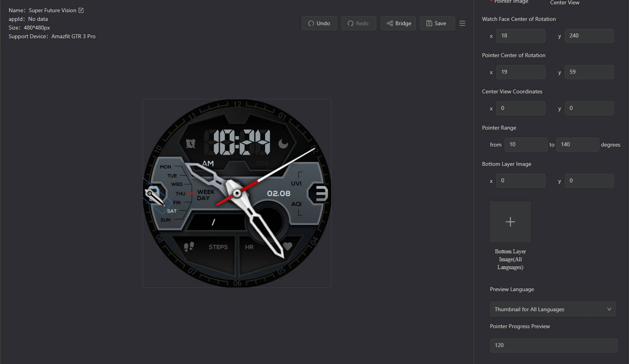Click the AM indicator on watch face

pos(208,163)
